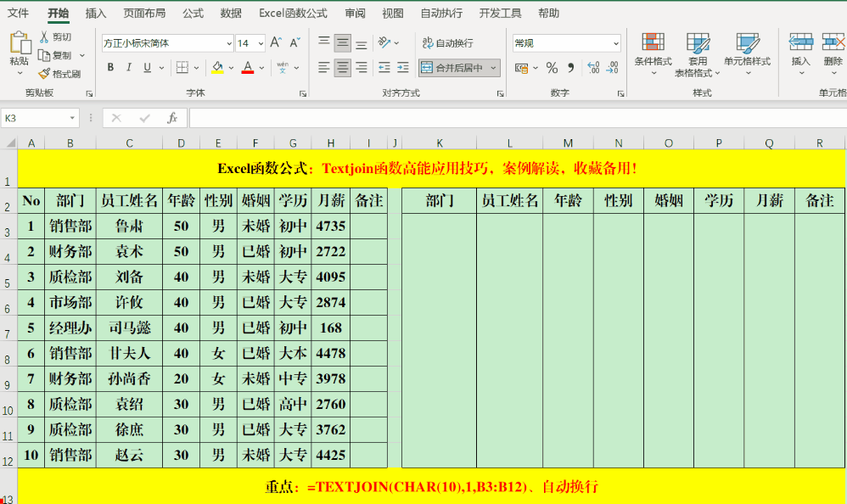Image resolution: width=847 pixels, height=504 pixels.
Task: Click the Format Painter icon
Action: click(42, 75)
